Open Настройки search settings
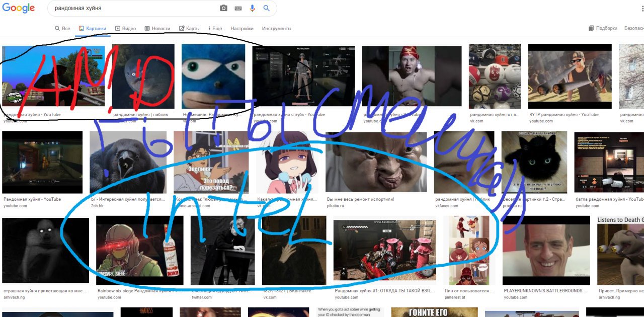Viewport: 644px width, 317px height. tap(242, 29)
